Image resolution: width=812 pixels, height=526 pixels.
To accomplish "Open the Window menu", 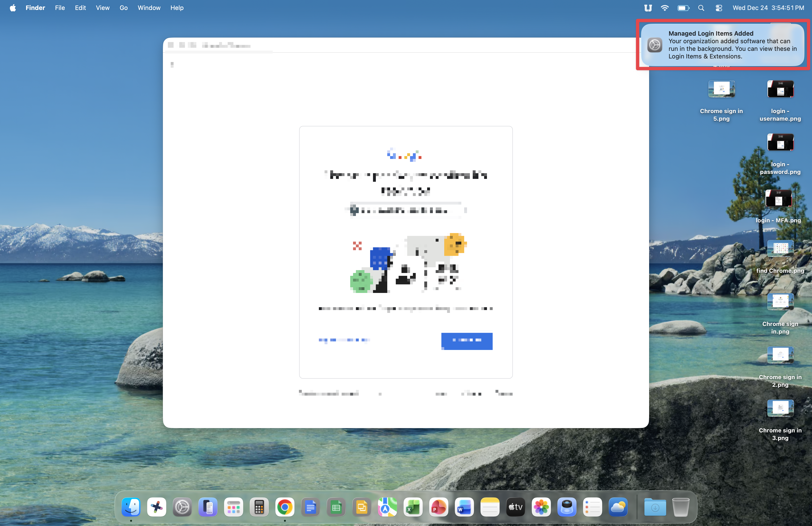I will (149, 8).
